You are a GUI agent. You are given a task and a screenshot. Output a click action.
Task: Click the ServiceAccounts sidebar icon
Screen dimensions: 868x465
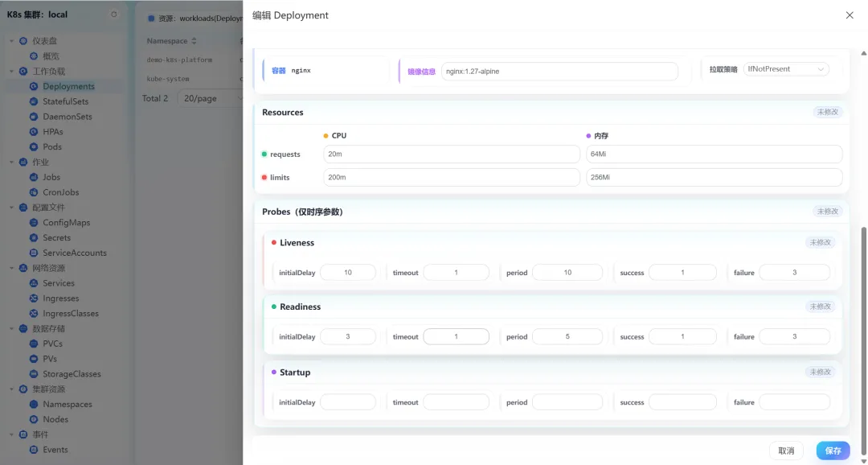[x=34, y=253]
